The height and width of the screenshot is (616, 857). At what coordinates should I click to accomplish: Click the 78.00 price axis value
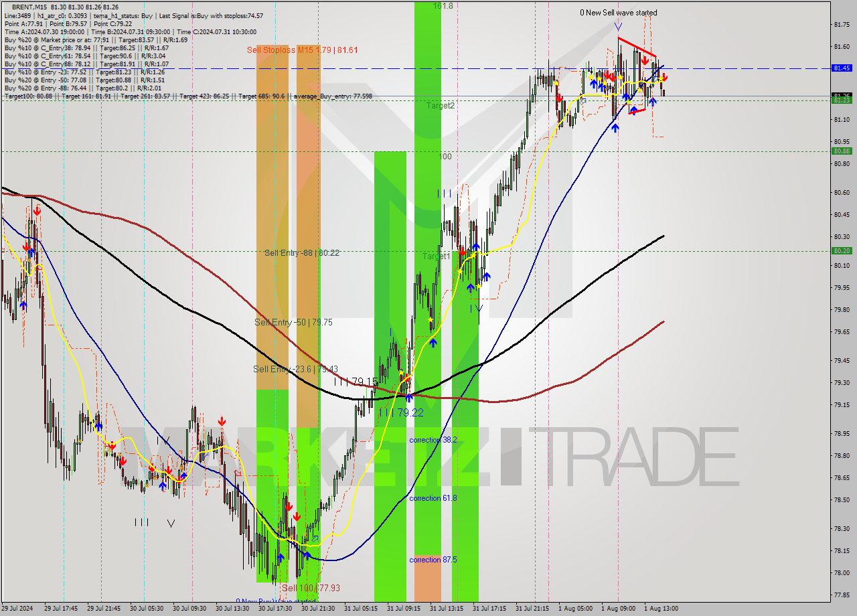click(842, 573)
